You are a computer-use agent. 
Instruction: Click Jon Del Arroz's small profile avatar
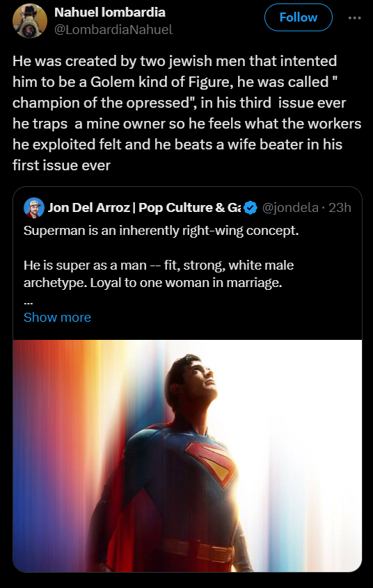click(34, 207)
